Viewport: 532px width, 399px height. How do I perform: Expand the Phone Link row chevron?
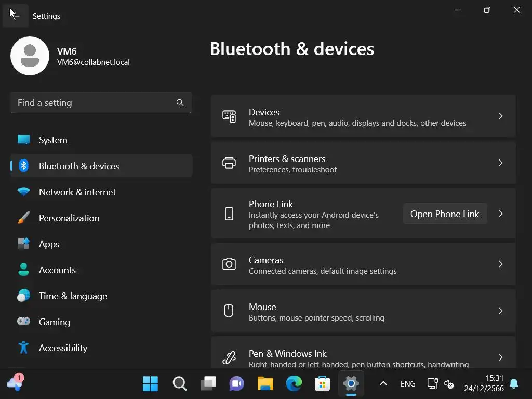[x=500, y=214]
